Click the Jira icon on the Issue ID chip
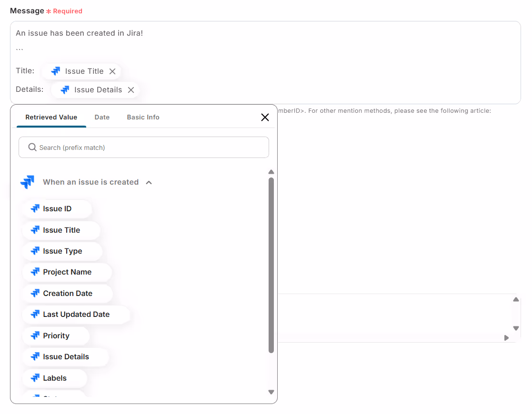This screenshot has height=414, width=532. tap(35, 208)
